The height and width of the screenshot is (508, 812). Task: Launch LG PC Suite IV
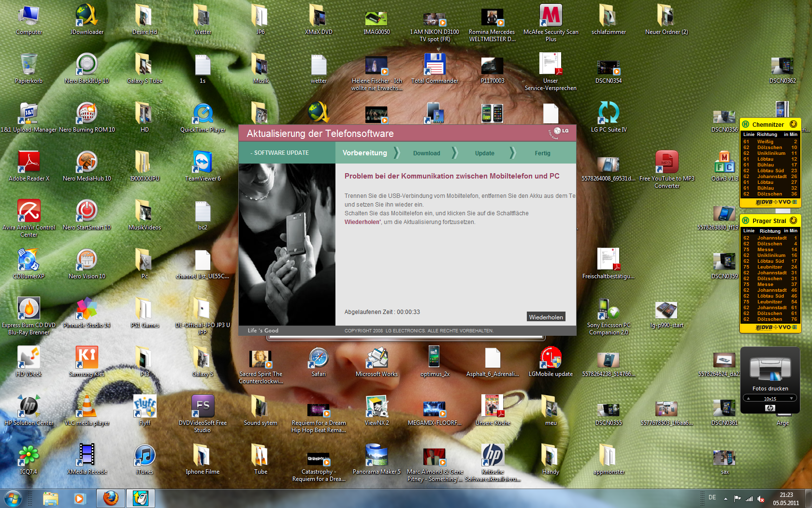609,117
